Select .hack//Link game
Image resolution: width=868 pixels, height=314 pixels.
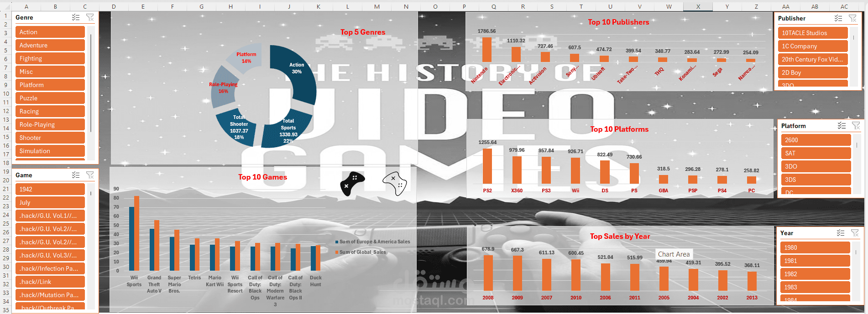coord(50,282)
